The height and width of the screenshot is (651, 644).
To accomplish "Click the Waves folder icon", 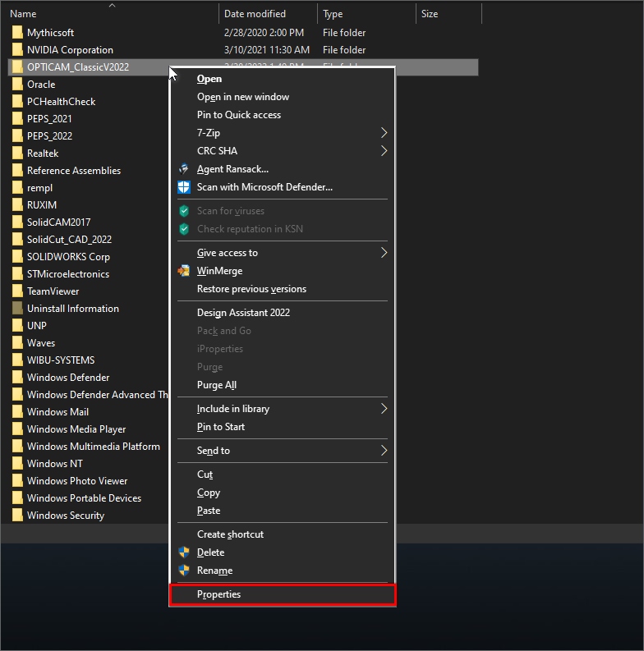I will 17,343.
